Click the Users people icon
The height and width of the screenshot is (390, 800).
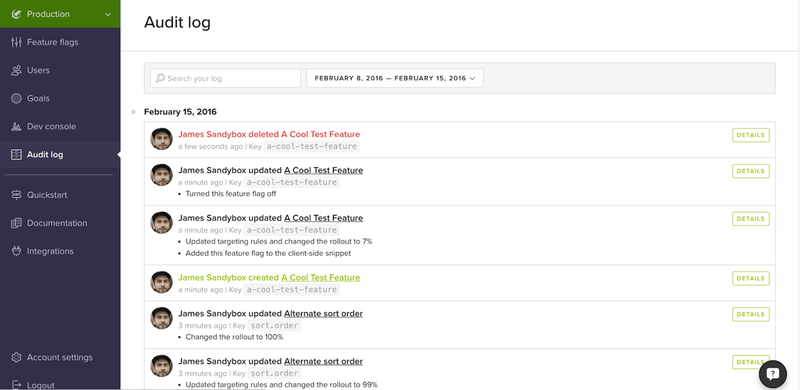[16, 70]
